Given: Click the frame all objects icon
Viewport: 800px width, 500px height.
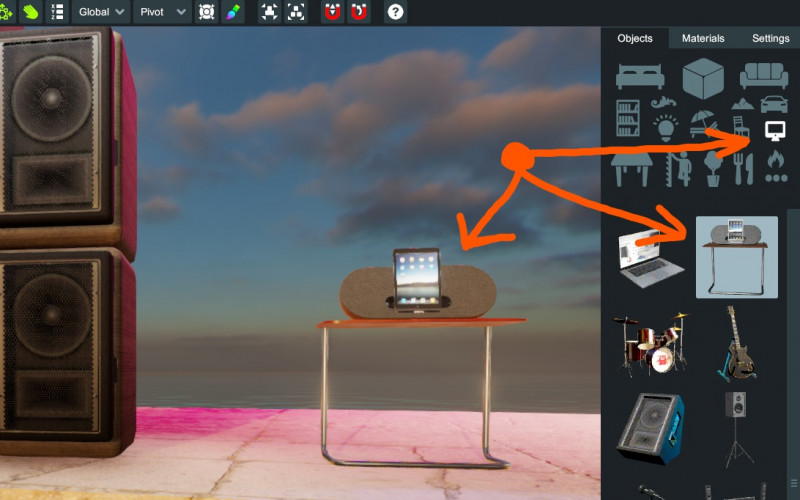Looking at the screenshot, I should pos(296,12).
